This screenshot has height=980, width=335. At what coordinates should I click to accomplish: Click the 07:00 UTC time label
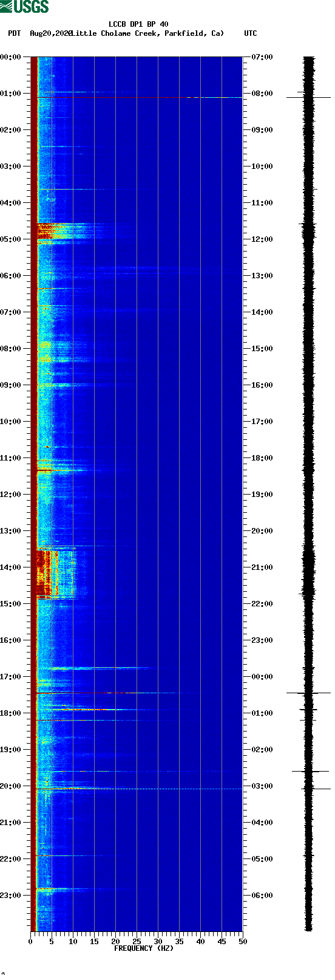[262, 57]
